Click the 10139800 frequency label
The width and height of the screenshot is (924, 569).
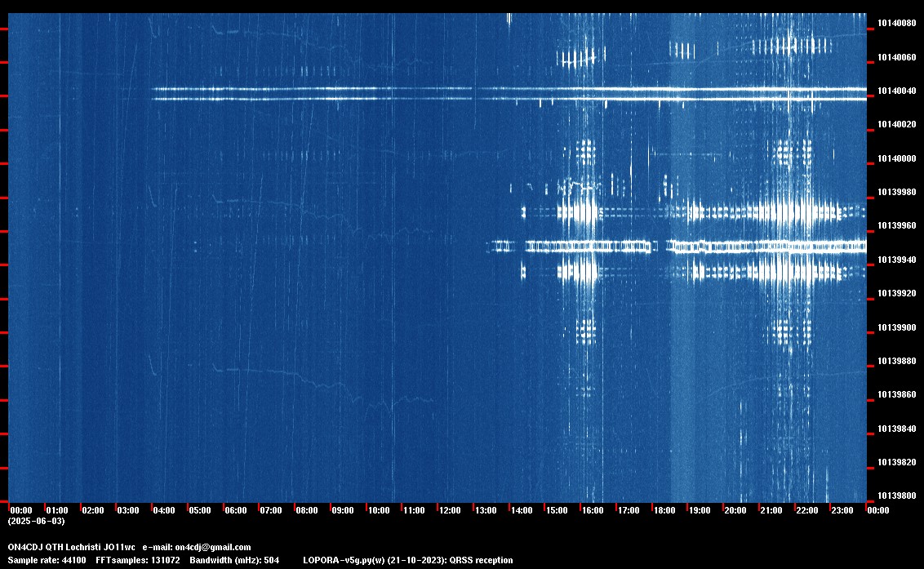click(x=897, y=496)
